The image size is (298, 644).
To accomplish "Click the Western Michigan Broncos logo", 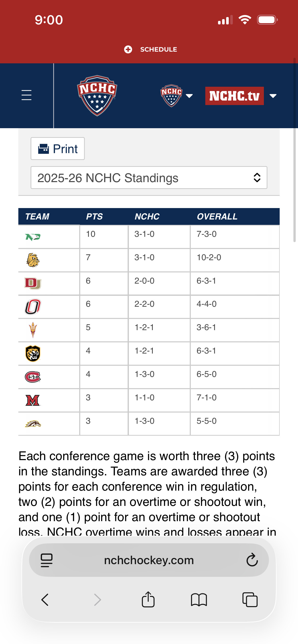I will point(33,423).
